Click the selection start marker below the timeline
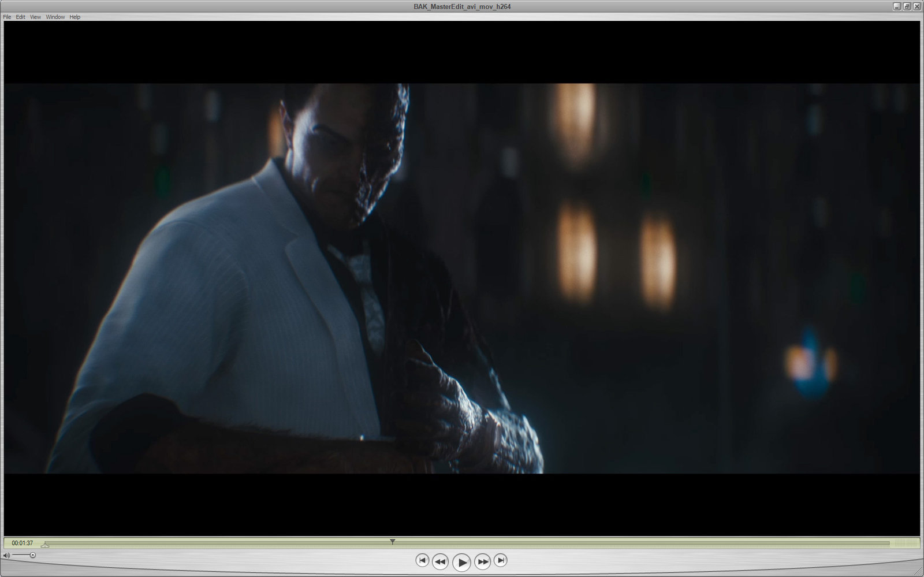Viewport: 924px width, 577px height. point(45,545)
